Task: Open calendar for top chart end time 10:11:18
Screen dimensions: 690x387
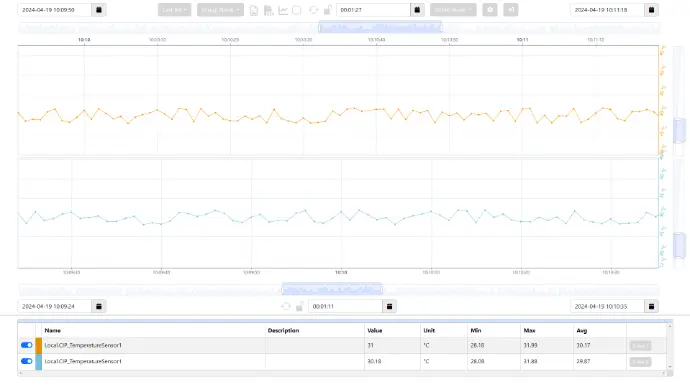Action: click(651, 10)
